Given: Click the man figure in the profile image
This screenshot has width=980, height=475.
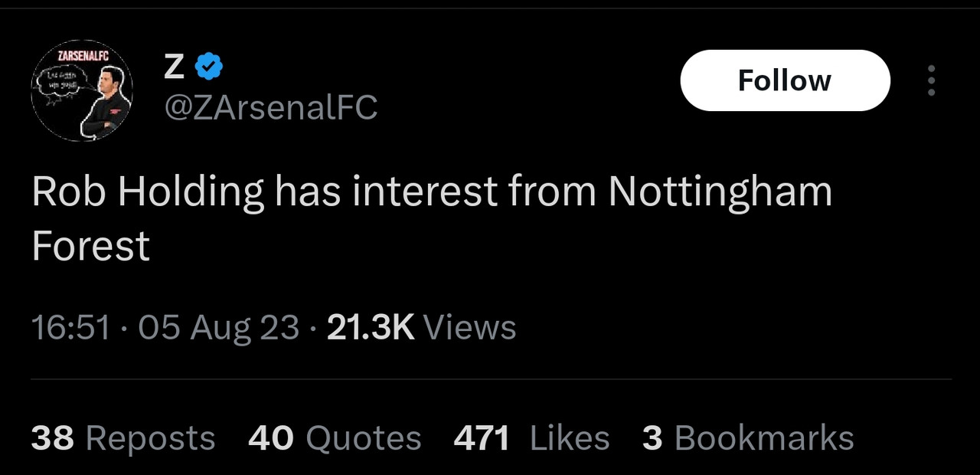Looking at the screenshot, I should coord(102,103).
